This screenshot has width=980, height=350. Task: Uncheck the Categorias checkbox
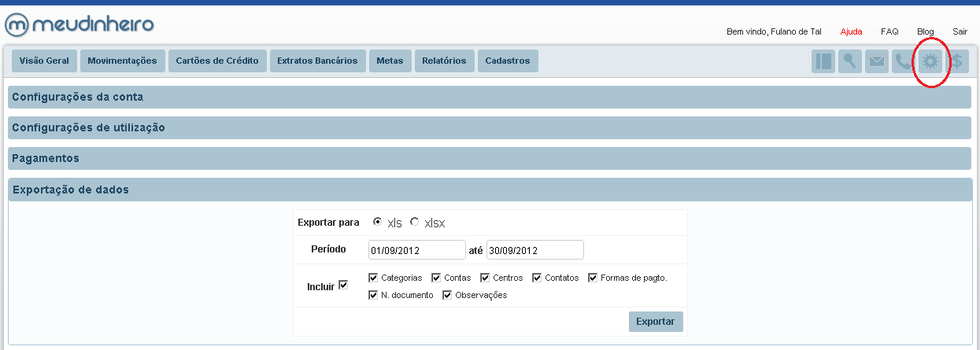click(x=373, y=277)
